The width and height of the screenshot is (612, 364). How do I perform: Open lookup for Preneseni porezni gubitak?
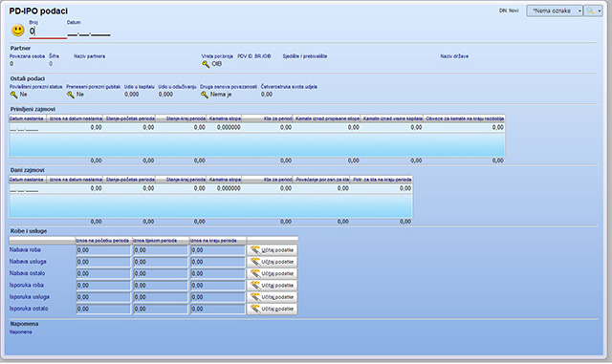71,95
